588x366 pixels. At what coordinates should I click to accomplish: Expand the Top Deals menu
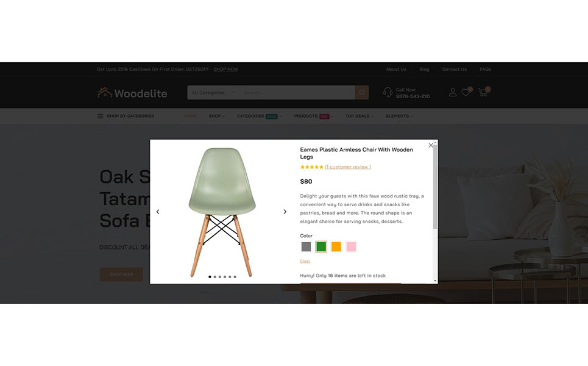(360, 116)
